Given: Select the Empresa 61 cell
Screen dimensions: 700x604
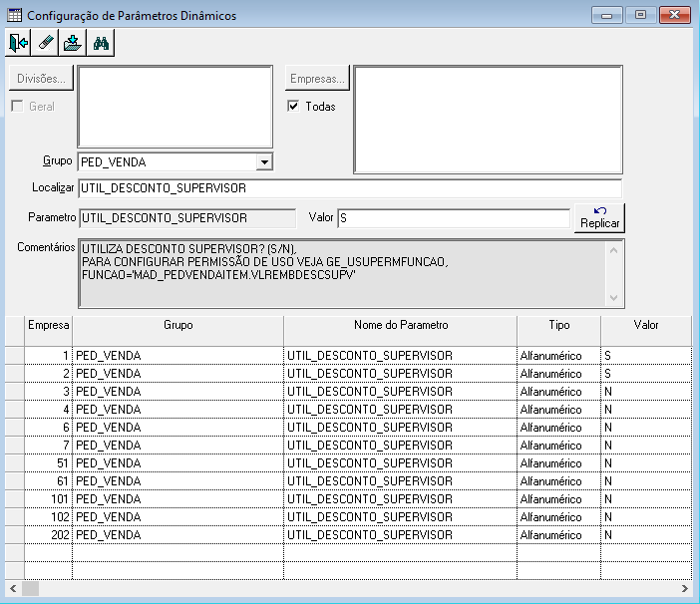Looking at the screenshot, I should [48, 480].
